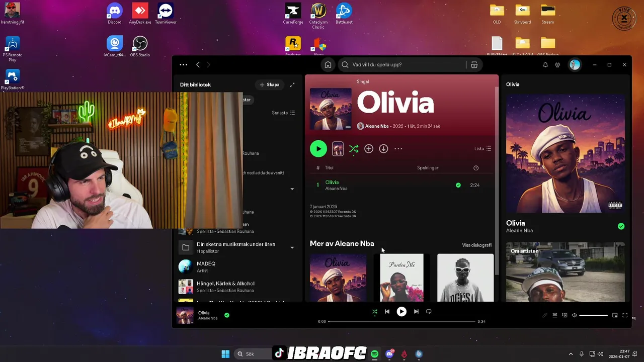This screenshot has height=362, width=644.
Task: Expand the Ditt bibliotek panel
Action: click(292, 84)
